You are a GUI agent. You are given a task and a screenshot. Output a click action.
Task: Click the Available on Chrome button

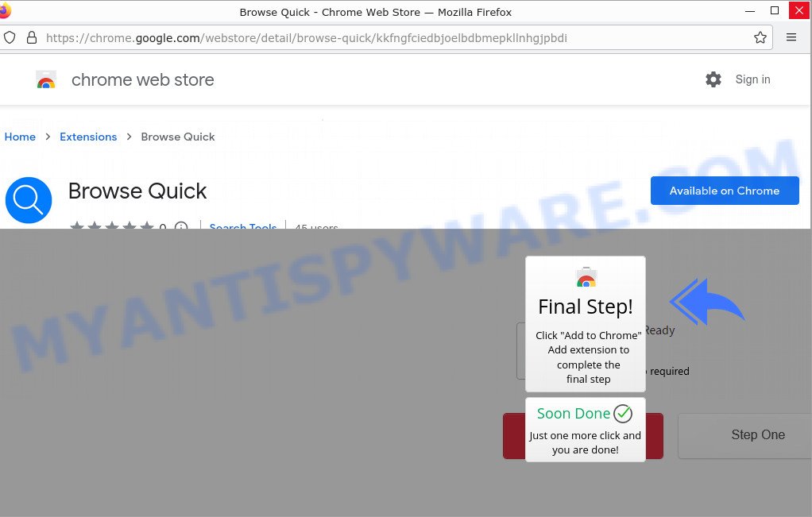[725, 191]
